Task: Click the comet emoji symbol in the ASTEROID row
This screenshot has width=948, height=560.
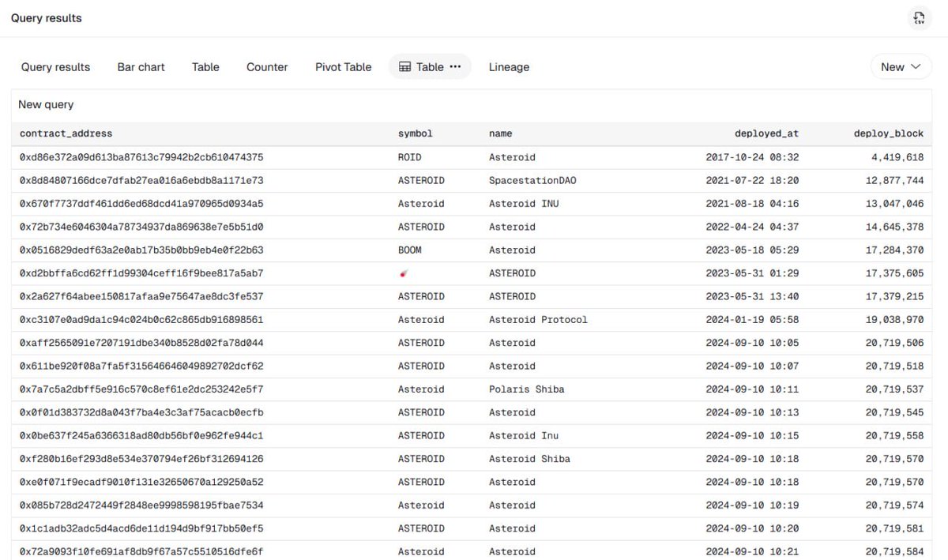Action: (x=404, y=273)
